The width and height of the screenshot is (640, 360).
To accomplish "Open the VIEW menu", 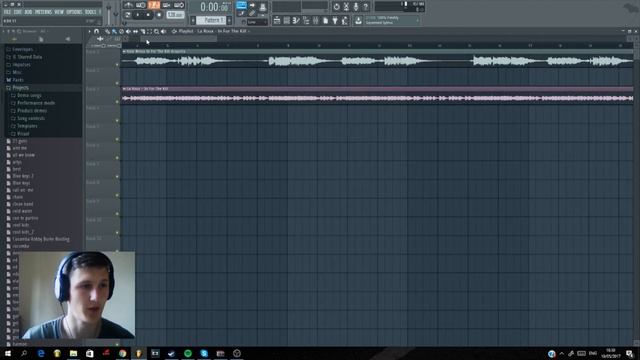I will (x=59, y=12).
